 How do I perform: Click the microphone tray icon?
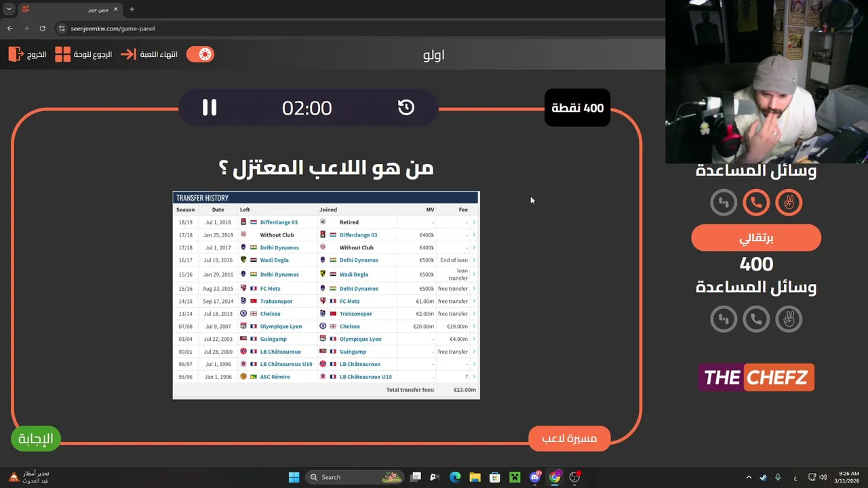click(x=778, y=477)
